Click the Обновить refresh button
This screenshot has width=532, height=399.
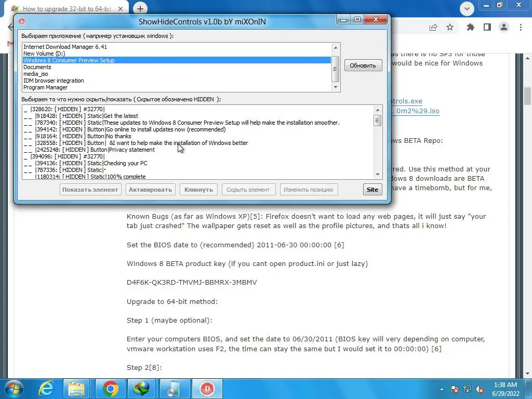click(x=363, y=65)
